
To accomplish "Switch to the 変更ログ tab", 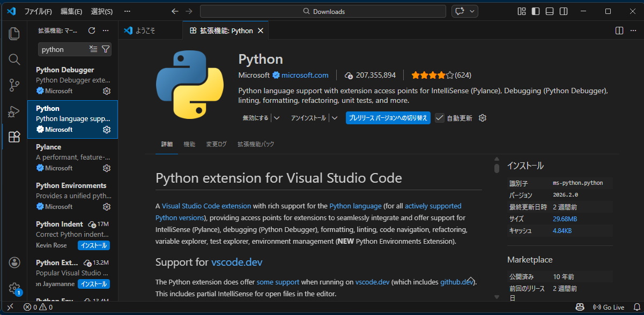I will tap(217, 144).
